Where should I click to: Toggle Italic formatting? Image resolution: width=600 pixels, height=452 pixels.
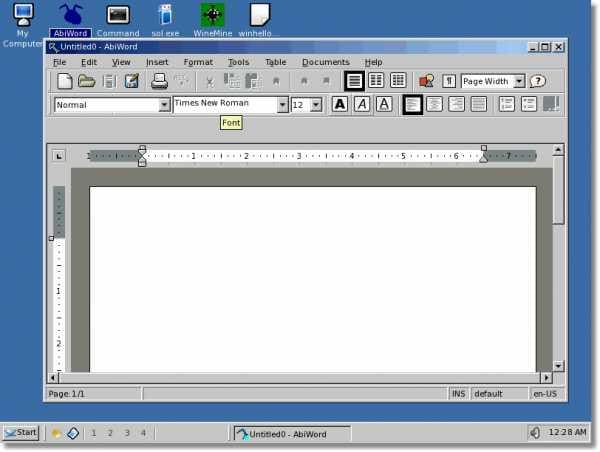click(362, 104)
